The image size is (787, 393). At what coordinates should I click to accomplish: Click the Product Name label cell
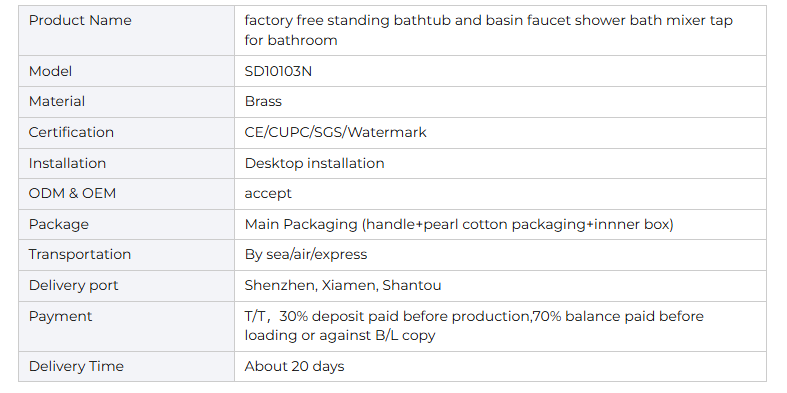(126, 31)
